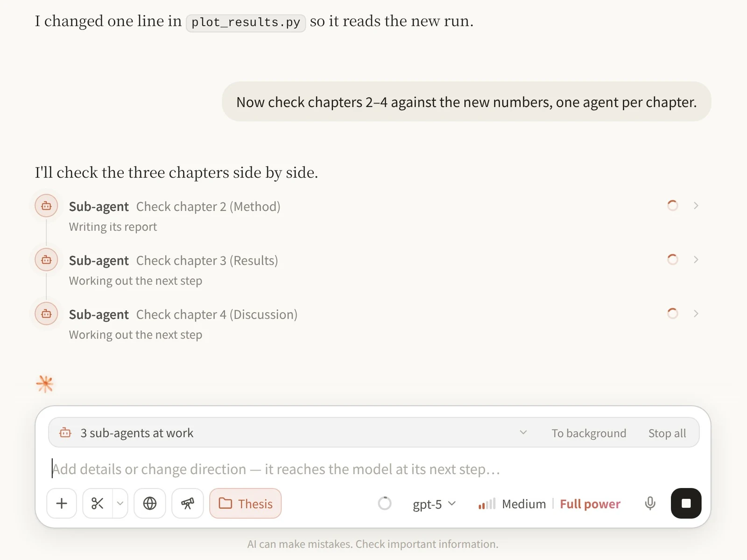Click the robot icon in sub-agents status bar
The height and width of the screenshot is (560, 747).
tap(65, 433)
